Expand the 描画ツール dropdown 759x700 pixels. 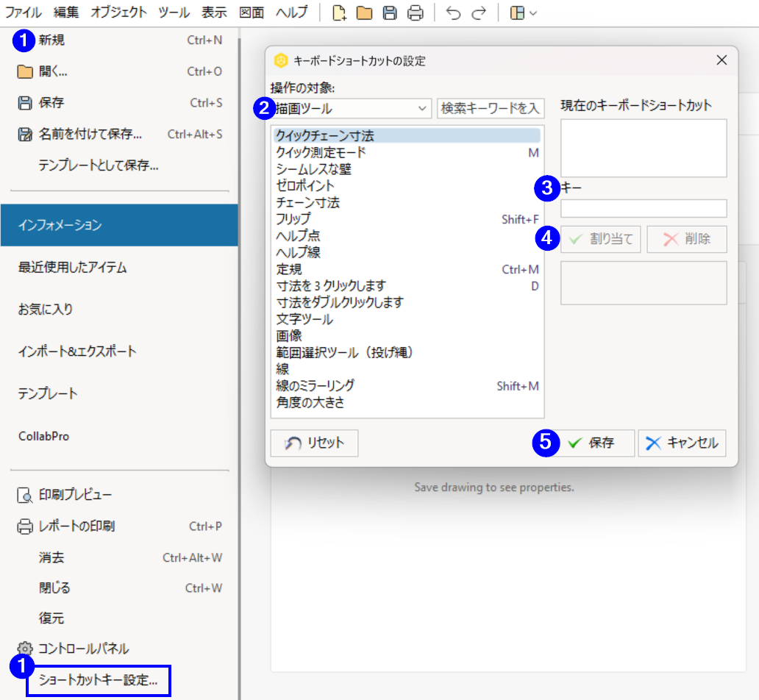click(x=352, y=108)
